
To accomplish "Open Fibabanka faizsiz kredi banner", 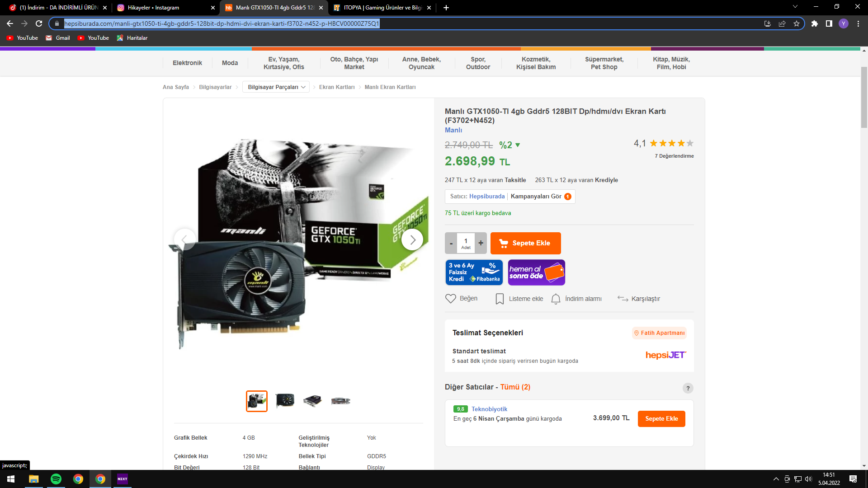I will 474,272.
